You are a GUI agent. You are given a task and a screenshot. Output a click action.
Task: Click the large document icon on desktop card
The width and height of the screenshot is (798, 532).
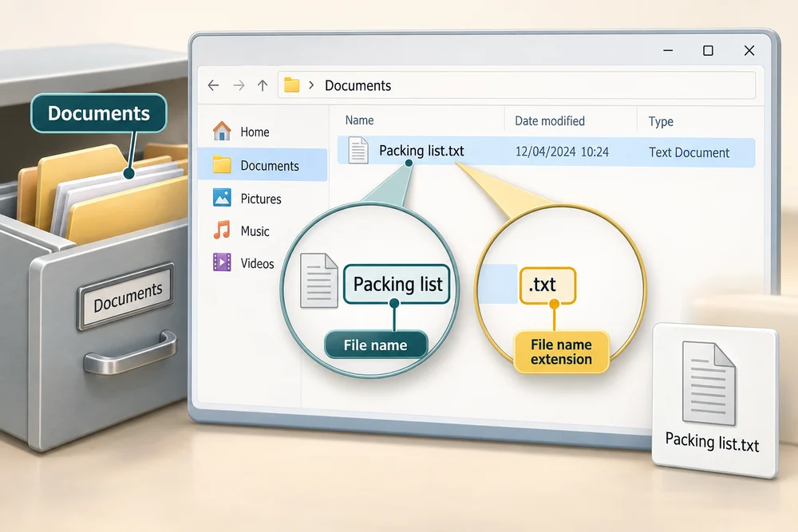pyautogui.click(x=709, y=384)
